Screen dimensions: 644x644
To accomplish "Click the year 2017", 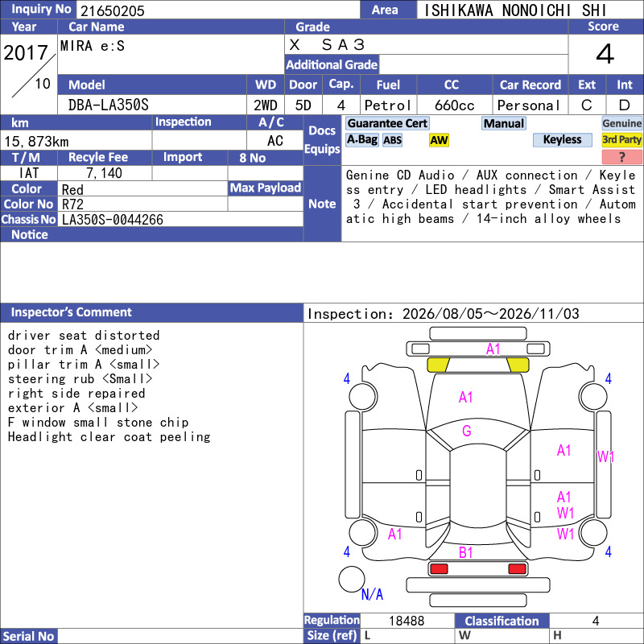I will (x=26, y=52).
